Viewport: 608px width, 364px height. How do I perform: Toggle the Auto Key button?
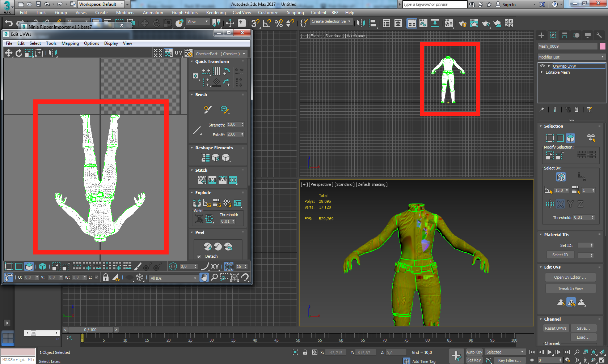click(474, 352)
